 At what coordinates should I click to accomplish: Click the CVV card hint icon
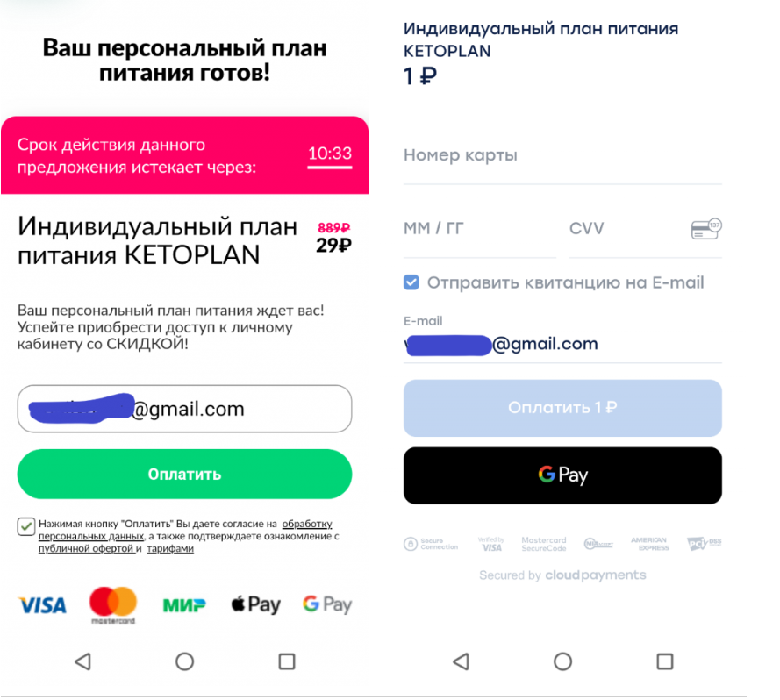pyautogui.click(x=706, y=229)
